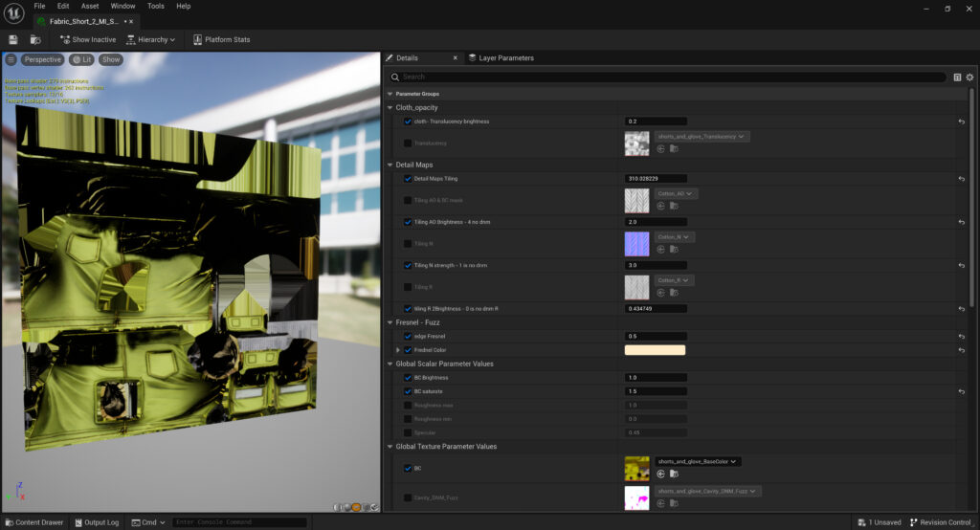
Task: Enable the Roughness max parameter checkbox
Action: [x=409, y=405]
